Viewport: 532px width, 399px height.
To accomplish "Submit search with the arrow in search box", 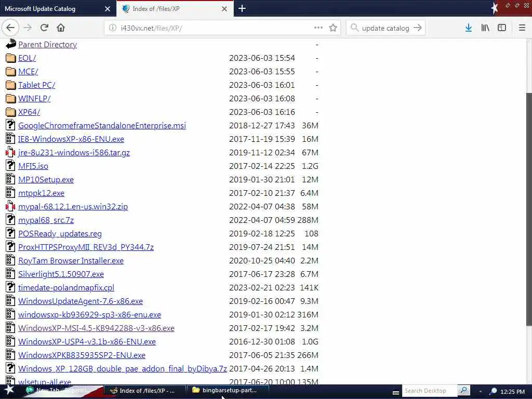I will 418,28.
